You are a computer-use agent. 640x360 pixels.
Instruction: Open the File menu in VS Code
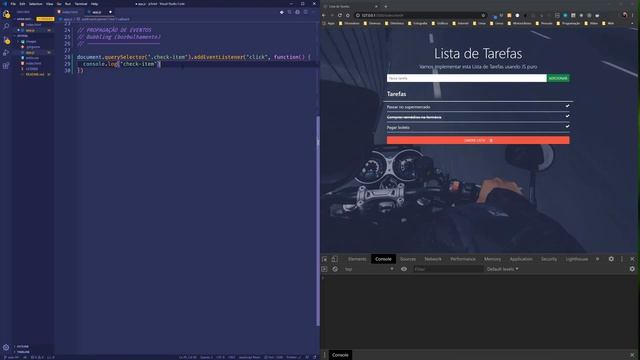(13, 4)
